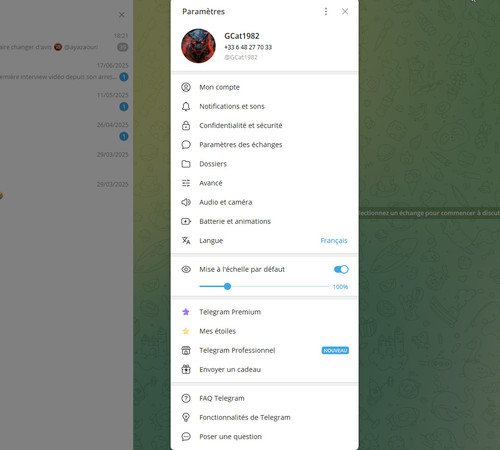Click the gift icon for Envoyer un cadeau
The height and width of the screenshot is (450, 500).
tap(186, 369)
